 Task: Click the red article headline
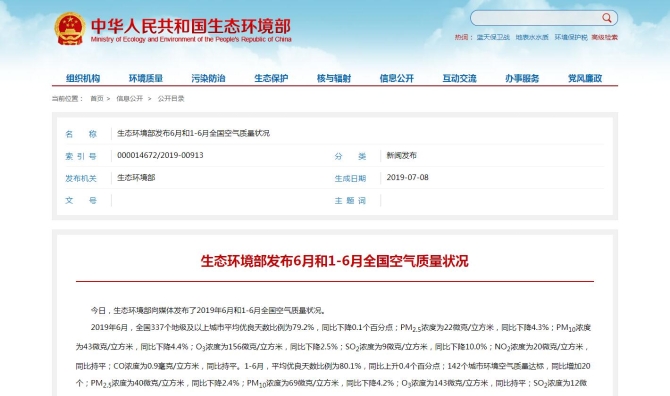[x=335, y=261]
